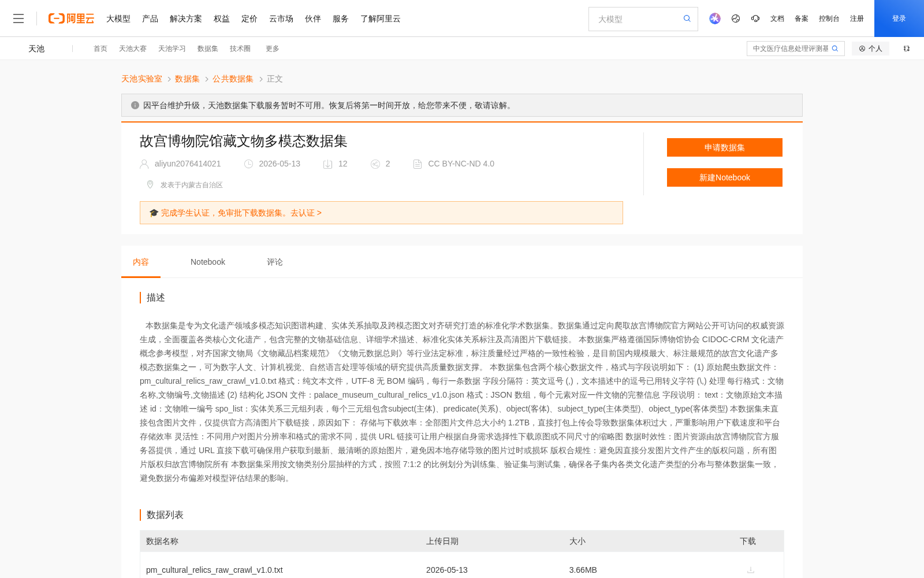
Task: Click the 注册 link
Action: click(857, 18)
